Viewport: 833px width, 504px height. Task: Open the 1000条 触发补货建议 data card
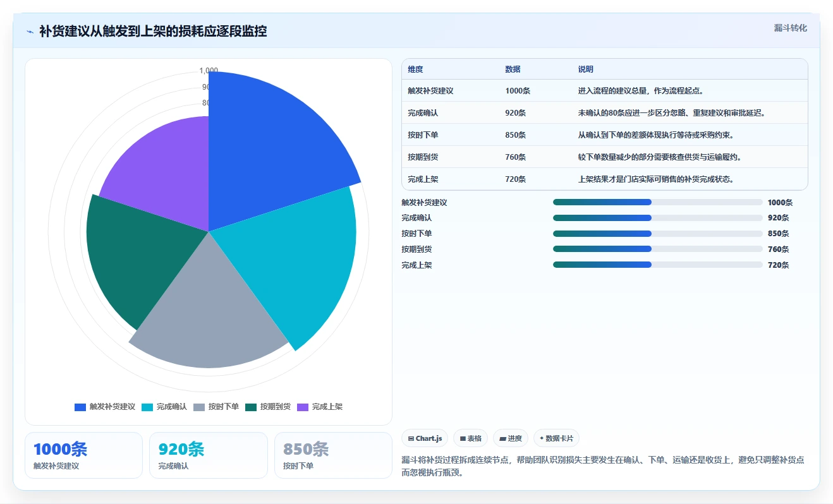(x=83, y=455)
